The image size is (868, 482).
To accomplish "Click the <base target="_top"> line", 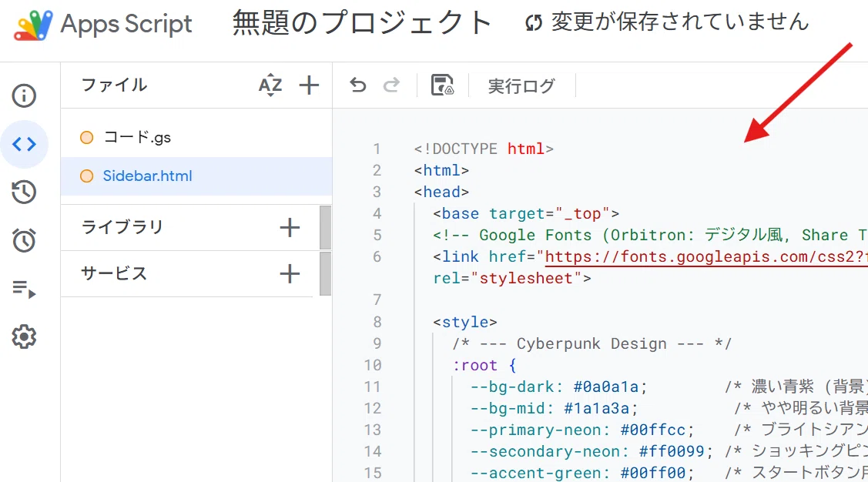I will (x=526, y=213).
